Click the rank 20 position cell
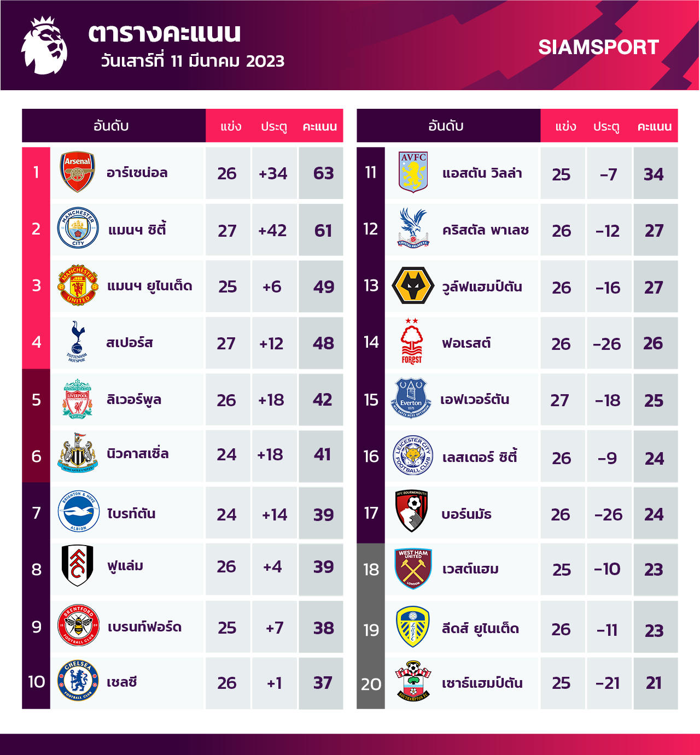The width and height of the screenshot is (700, 755). point(371,683)
